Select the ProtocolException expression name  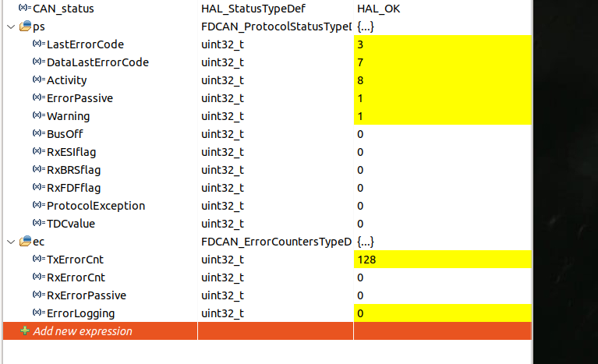click(x=96, y=206)
